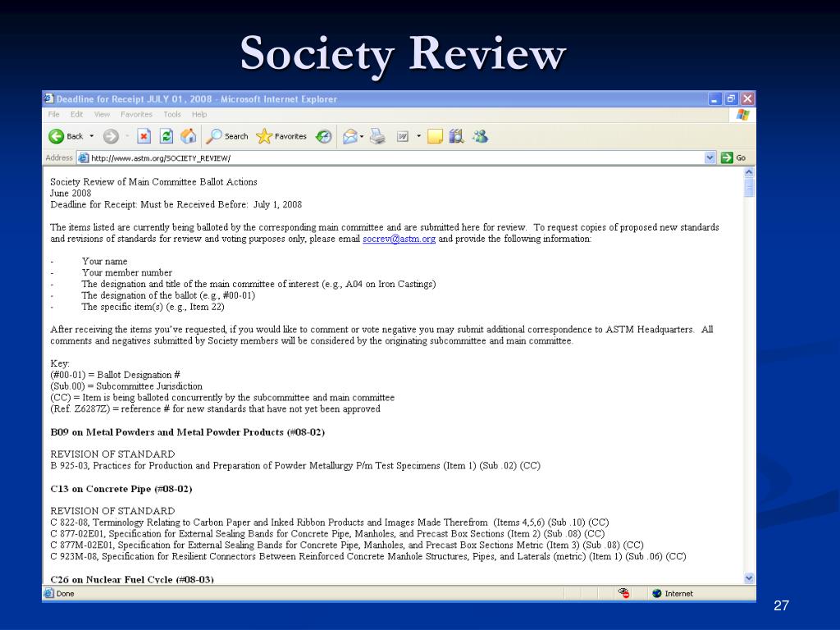The width and height of the screenshot is (840, 630).
Task: Click 'REVISION OF STANDARD' under B09 heading
Action: tap(112, 454)
